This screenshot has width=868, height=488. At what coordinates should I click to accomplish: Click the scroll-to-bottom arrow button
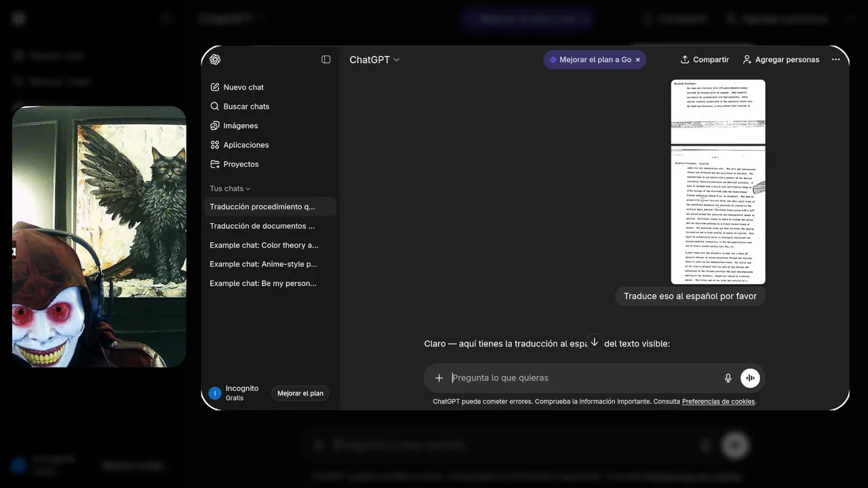(x=594, y=342)
